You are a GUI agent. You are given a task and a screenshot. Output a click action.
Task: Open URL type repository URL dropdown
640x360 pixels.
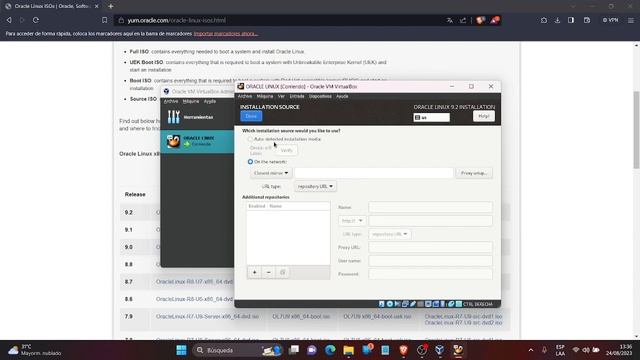[315, 186]
